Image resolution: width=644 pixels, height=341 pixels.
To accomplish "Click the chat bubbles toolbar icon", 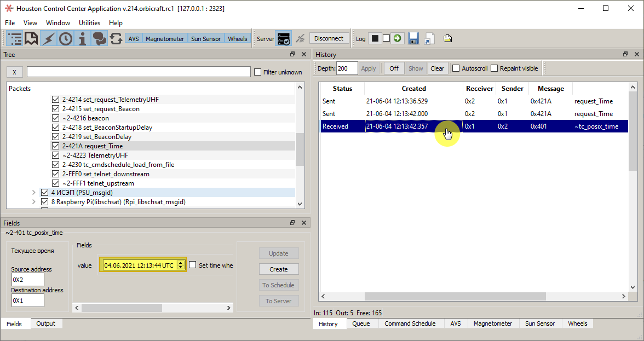I will [x=99, y=38].
